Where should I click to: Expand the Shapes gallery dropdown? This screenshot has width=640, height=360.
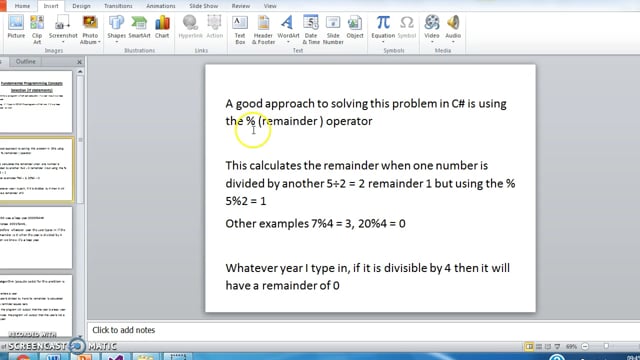click(116, 42)
